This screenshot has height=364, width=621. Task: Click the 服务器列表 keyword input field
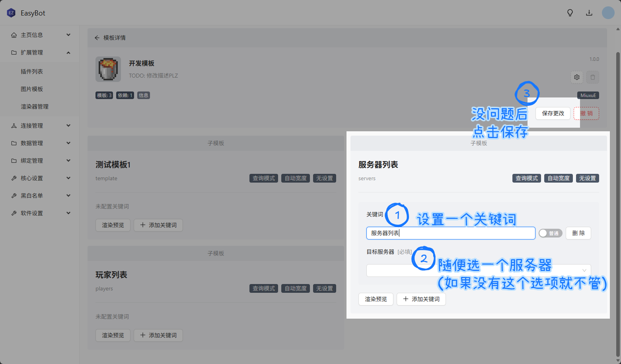(450, 233)
